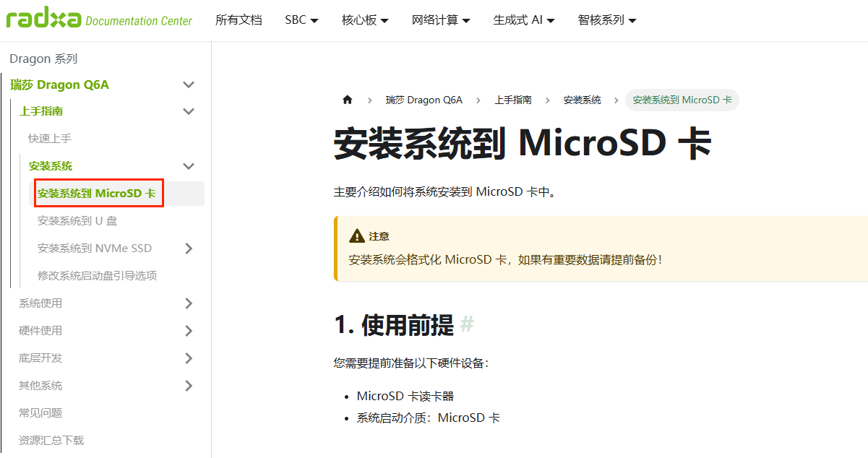Open 其他系统 sidebar category
Image resolution: width=868 pixels, height=458 pixels.
coord(40,386)
